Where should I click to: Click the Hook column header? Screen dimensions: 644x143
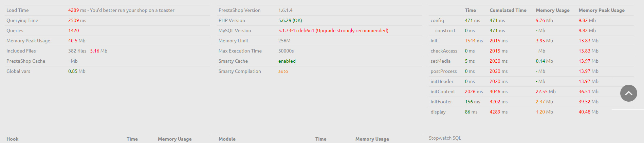click(13, 139)
